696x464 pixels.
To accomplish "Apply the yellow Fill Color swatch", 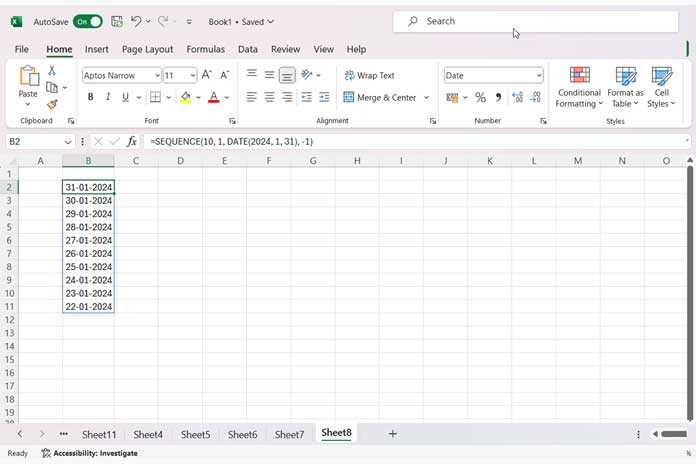I will (x=186, y=97).
